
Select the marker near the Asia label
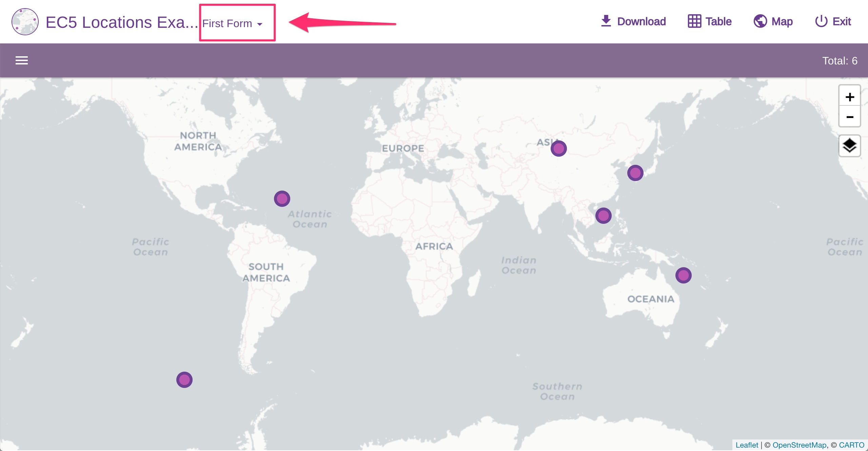[559, 149]
